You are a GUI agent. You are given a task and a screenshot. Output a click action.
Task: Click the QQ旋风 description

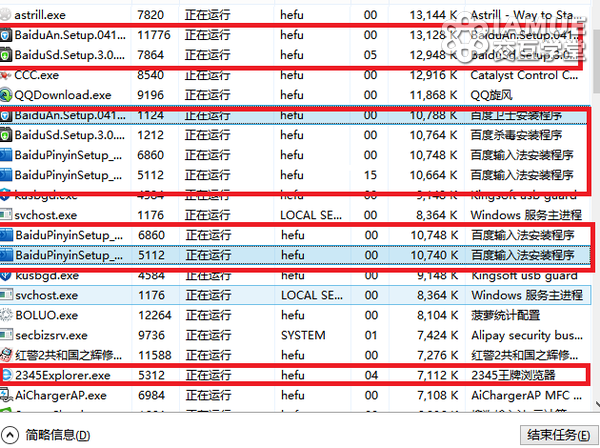[x=491, y=95]
